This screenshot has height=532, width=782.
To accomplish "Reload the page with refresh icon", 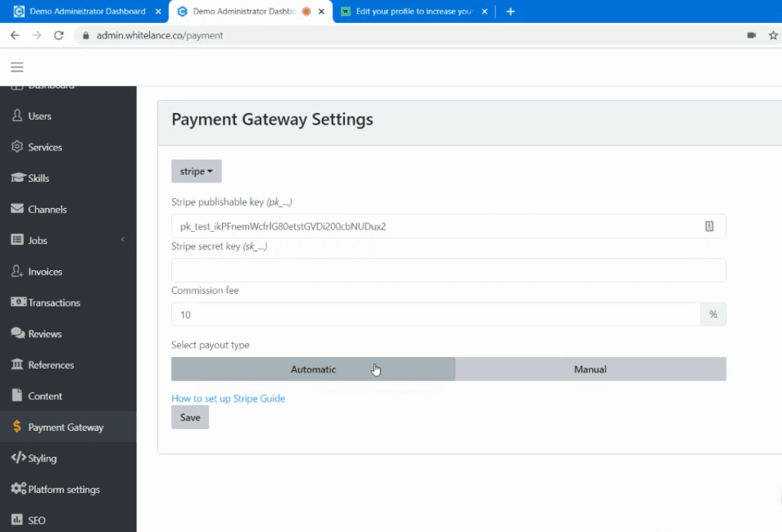I will coord(59,35).
